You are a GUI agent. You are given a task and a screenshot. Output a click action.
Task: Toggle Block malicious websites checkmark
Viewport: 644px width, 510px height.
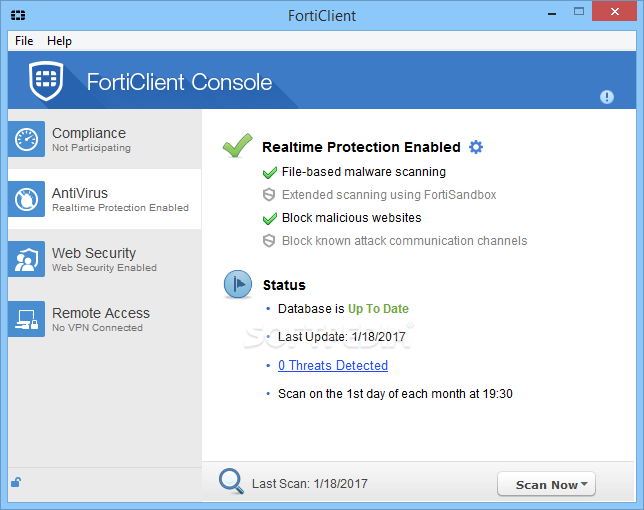(x=269, y=218)
